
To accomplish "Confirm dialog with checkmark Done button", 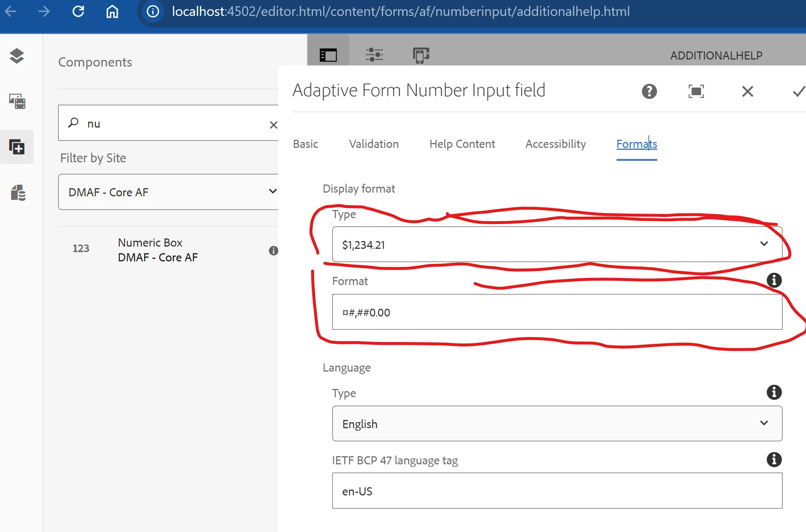I will [799, 91].
